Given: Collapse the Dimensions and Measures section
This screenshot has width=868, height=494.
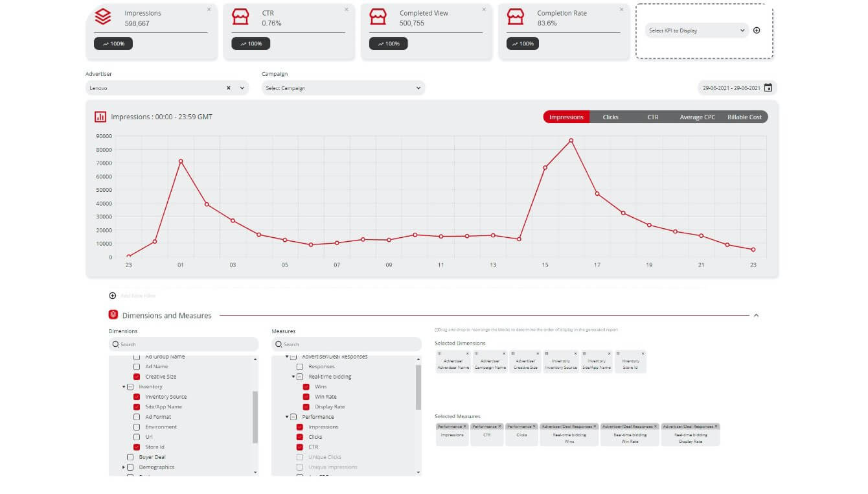Looking at the screenshot, I should click(x=756, y=316).
